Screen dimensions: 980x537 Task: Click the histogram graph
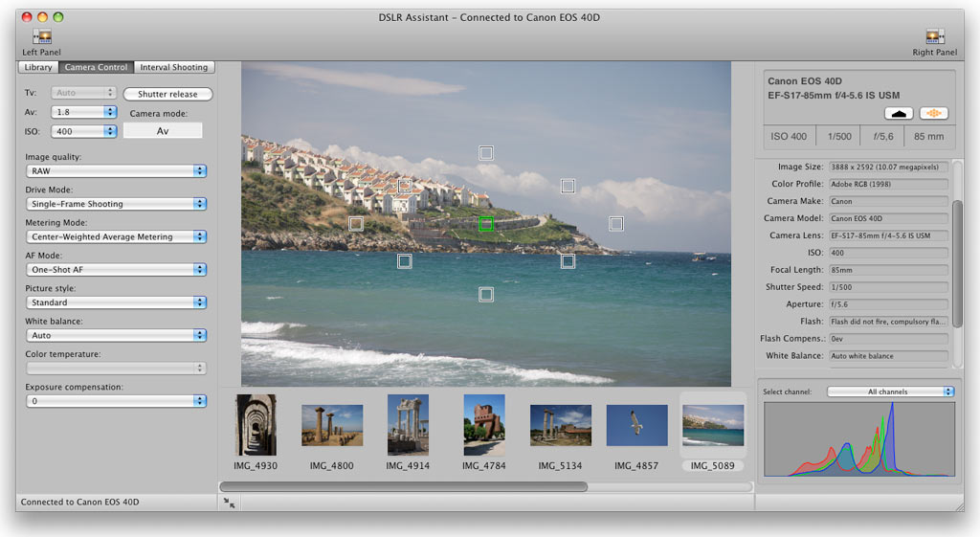point(859,439)
